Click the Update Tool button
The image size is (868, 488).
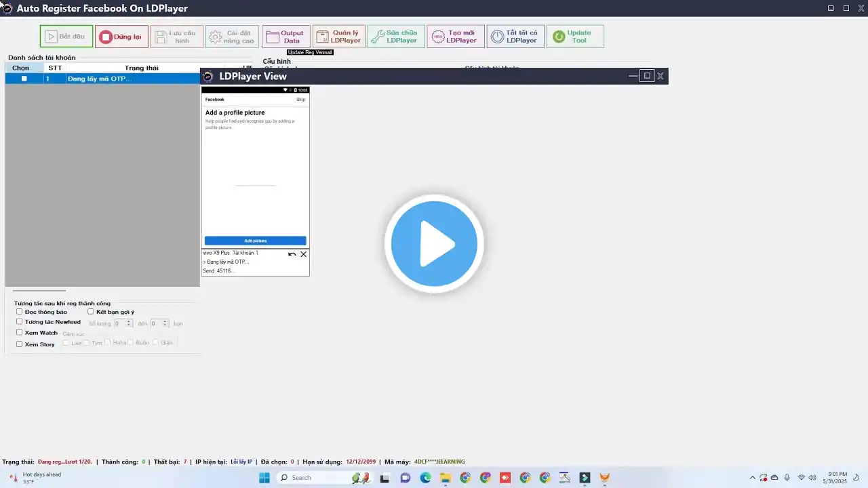click(x=575, y=37)
